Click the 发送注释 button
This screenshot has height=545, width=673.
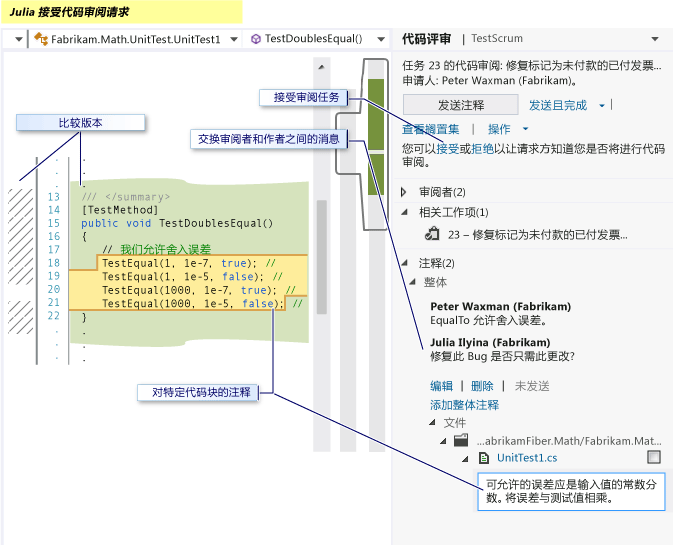(461, 105)
